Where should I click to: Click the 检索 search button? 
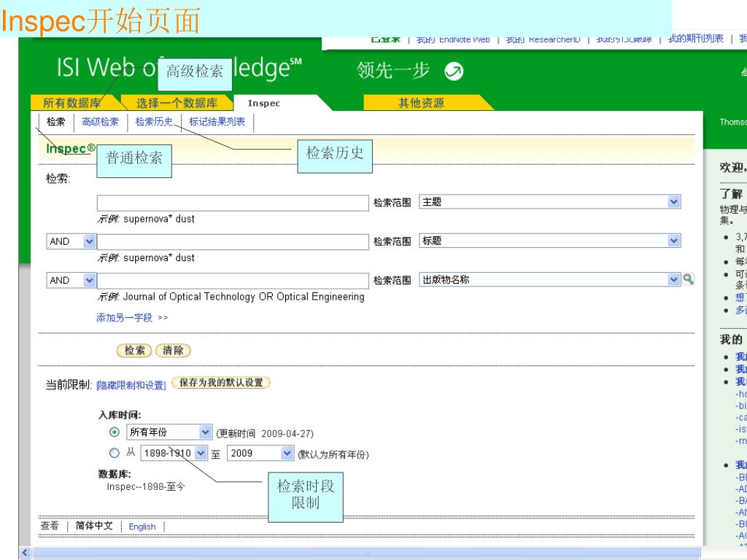(134, 351)
